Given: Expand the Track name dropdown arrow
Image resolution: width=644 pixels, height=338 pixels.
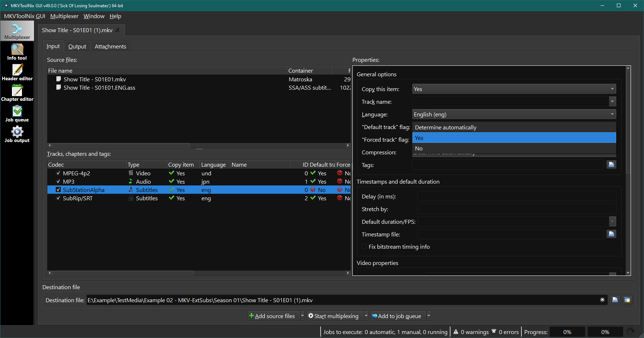Looking at the screenshot, I should (x=612, y=102).
